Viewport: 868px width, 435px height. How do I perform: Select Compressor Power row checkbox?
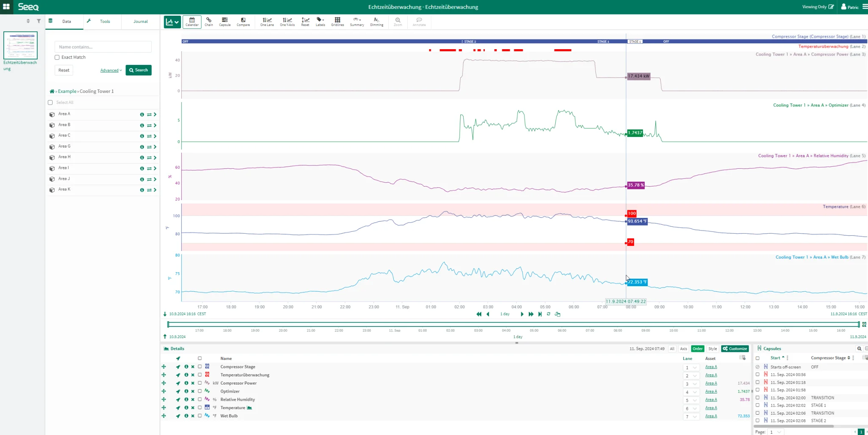tap(200, 383)
